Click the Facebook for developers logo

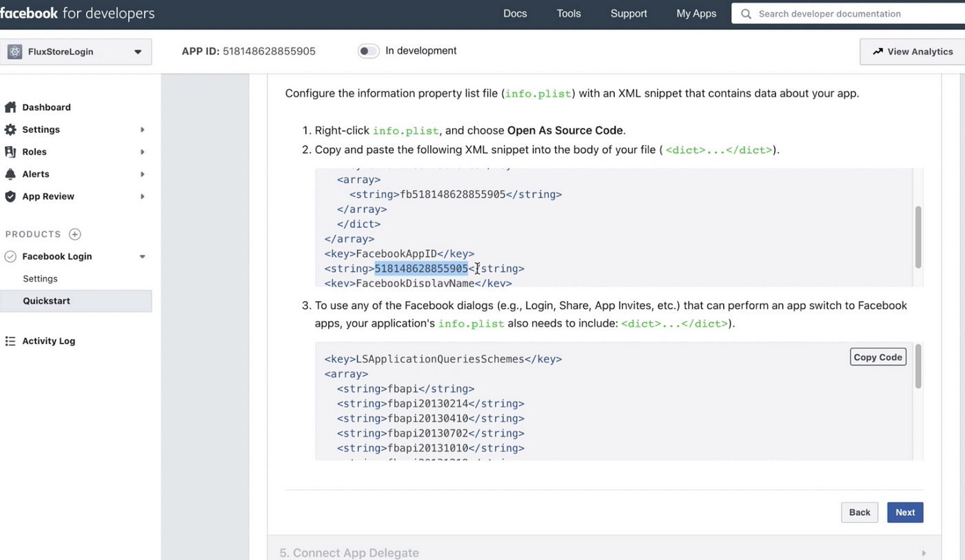(x=77, y=14)
